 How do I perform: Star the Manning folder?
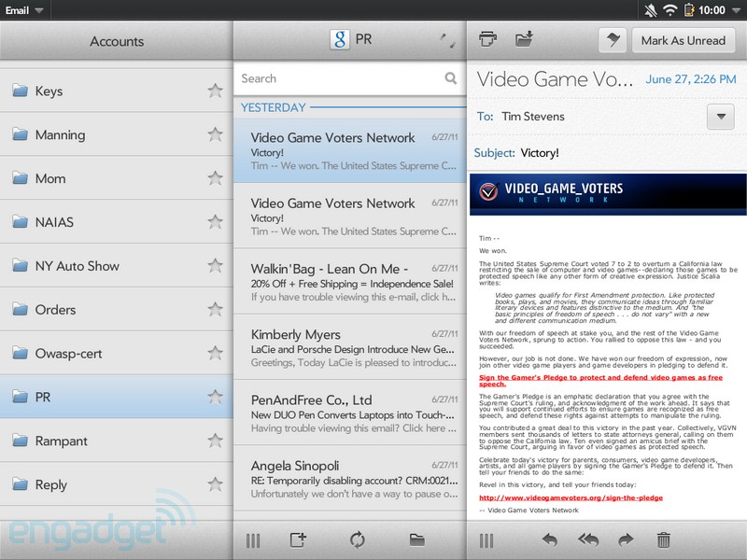(x=216, y=134)
